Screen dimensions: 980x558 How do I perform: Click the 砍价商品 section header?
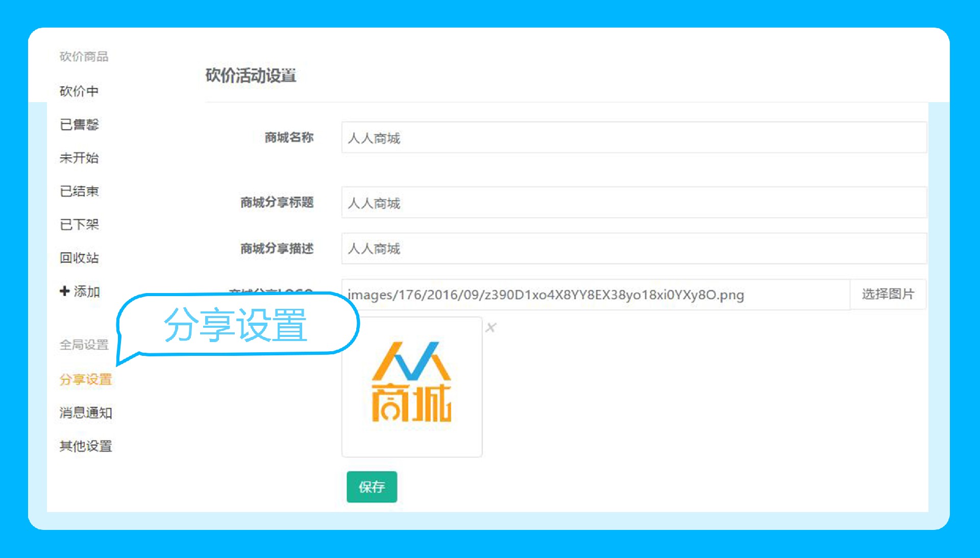point(84,57)
